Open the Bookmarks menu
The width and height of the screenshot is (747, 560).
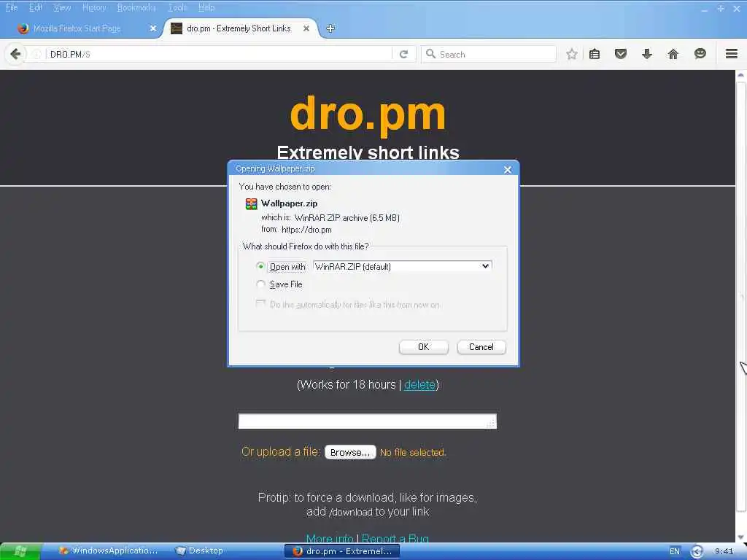[136, 7]
